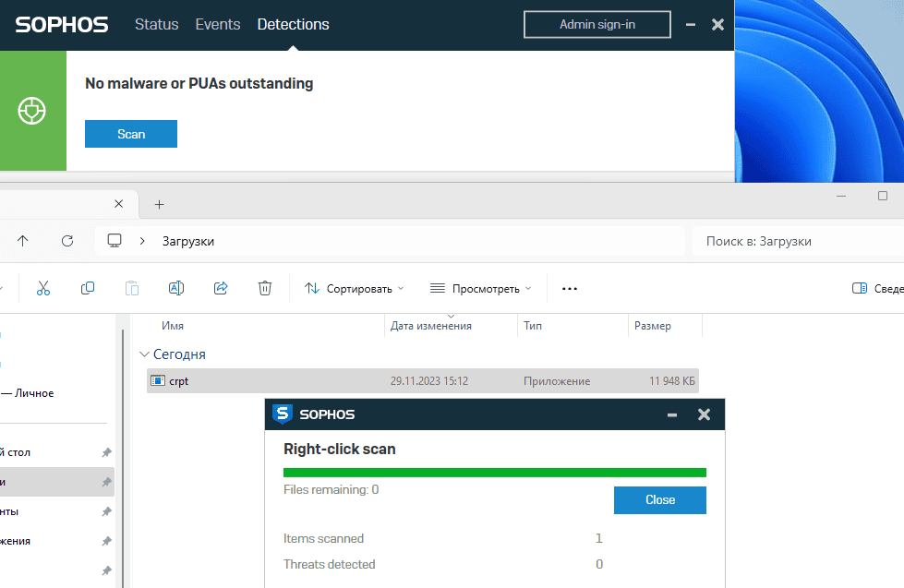Viewport: 904px width, 588px height.
Task: Open the Сортировать dropdown
Action: [x=354, y=288]
